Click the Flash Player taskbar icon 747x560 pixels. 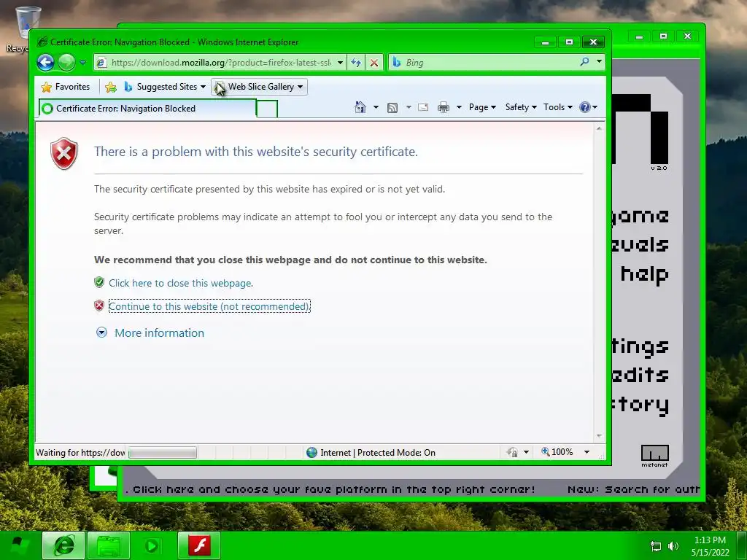click(x=199, y=545)
